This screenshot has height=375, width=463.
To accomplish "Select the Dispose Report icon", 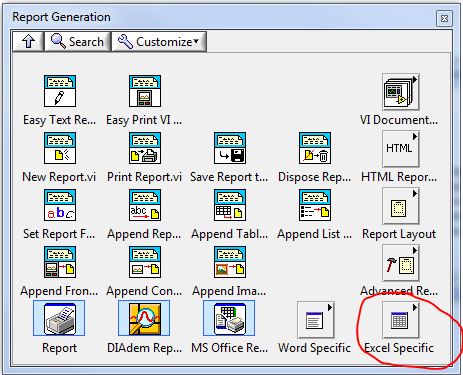I will [315, 148].
